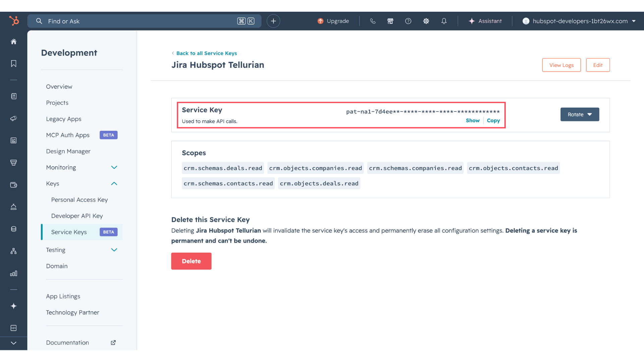Open Legacy Apps in the sidebar
This screenshot has height=362, width=644.
point(64,119)
